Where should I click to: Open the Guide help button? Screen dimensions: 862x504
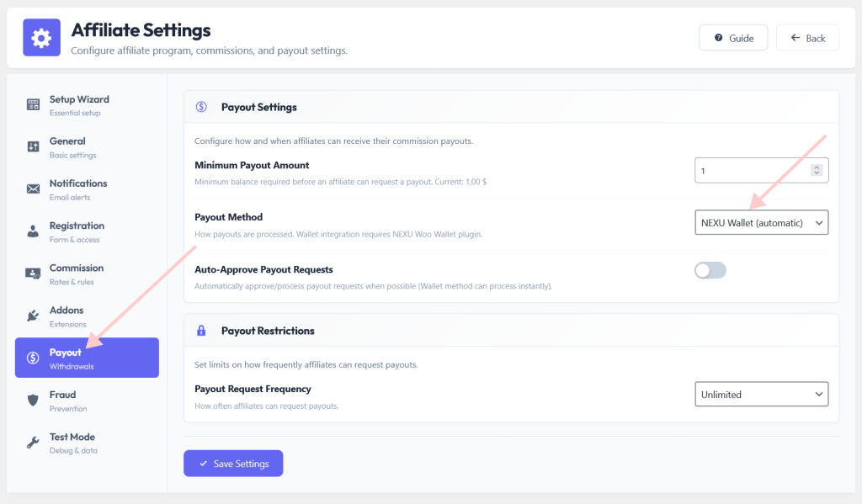click(x=733, y=38)
